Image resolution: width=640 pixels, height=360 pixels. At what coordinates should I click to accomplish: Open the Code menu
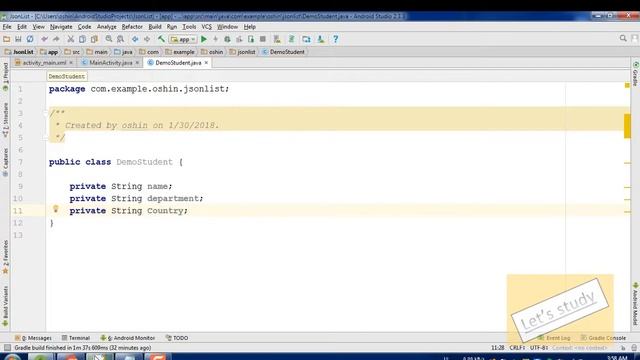(84, 27)
